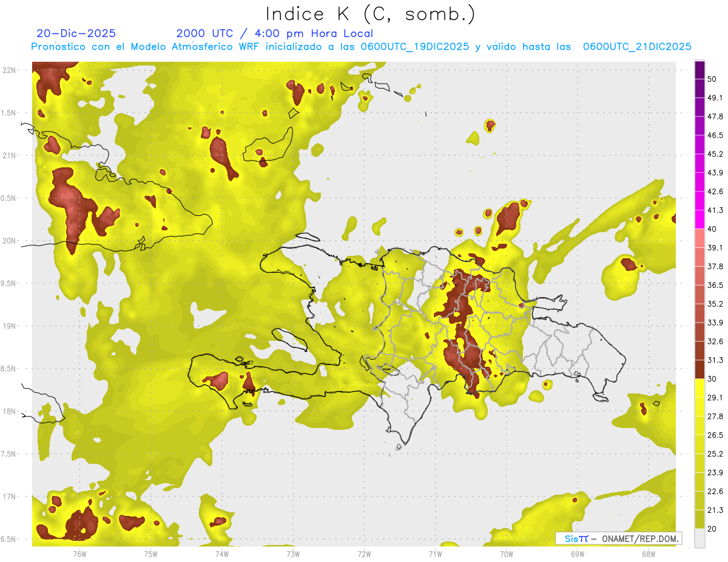This screenshot has height=562, width=728.
Task: Click the colorbar label '41.3'
Action: 715,210
